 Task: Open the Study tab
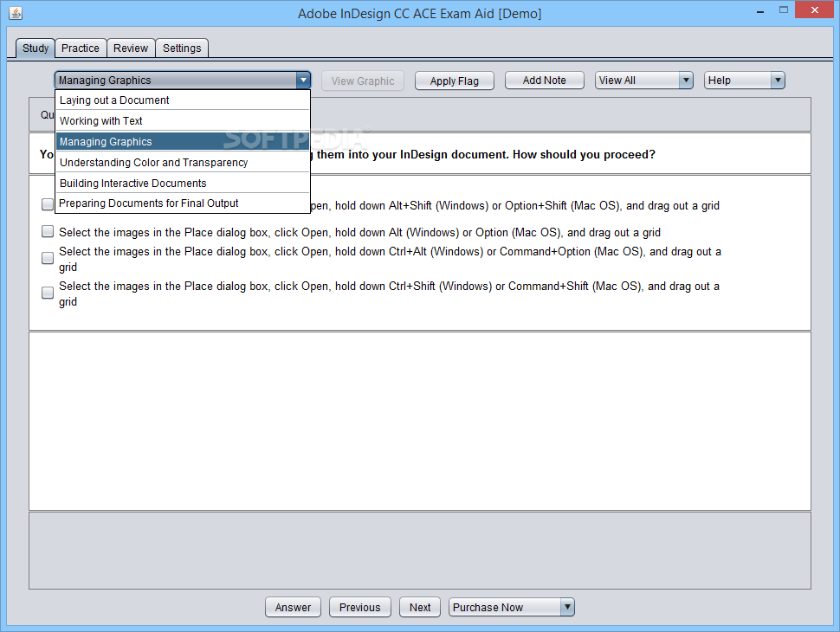pos(36,48)
